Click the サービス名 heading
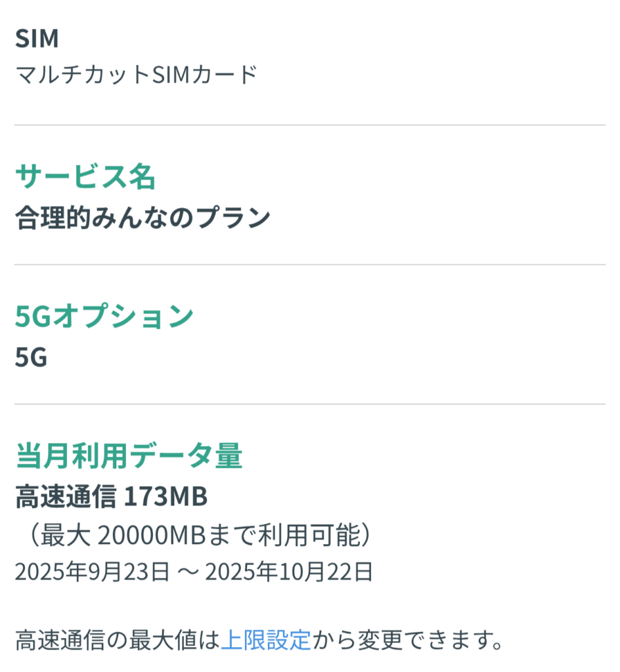 [x=85, y=177]
